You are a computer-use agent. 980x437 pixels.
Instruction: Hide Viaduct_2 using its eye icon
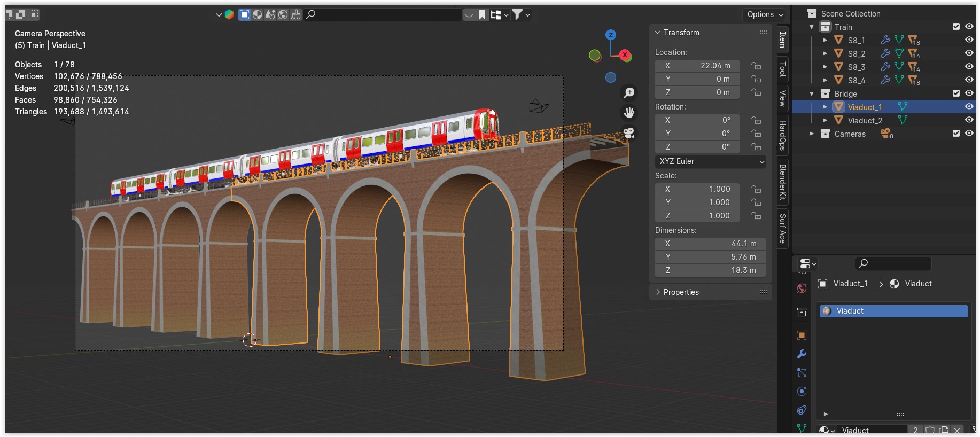969,120
